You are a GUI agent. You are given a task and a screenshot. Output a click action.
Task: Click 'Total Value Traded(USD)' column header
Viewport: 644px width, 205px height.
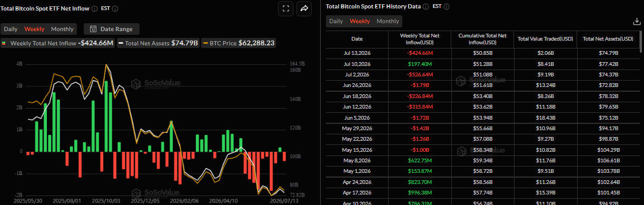point(545,38)
